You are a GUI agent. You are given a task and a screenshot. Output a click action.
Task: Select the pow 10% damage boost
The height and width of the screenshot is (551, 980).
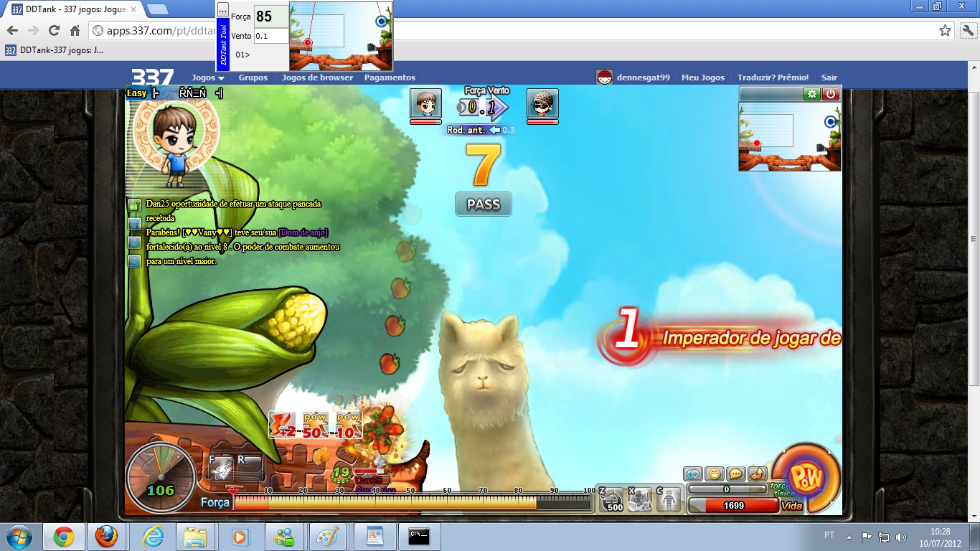[x=348, y=424]
